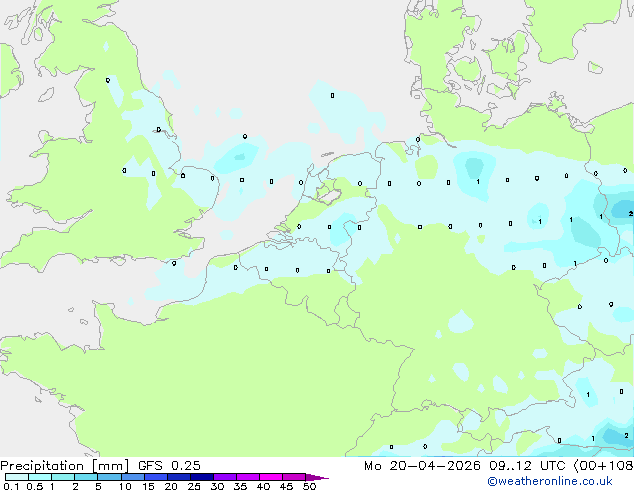Select the 0.5–1 mm legend color box
Image resolution: width=634 pixels, height=490 pixels.
pos(40,477)
